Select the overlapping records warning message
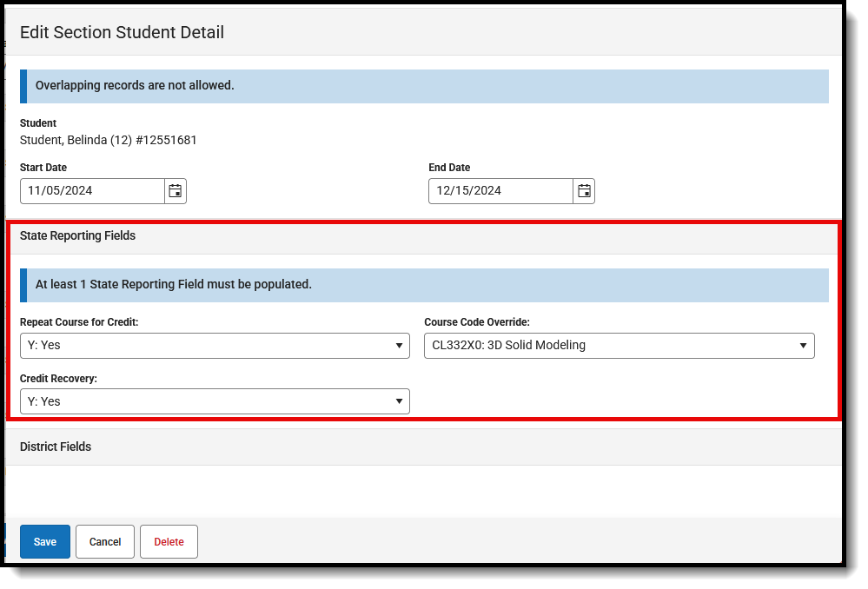This screenshot has height=589, width=868. coord(134,86)
